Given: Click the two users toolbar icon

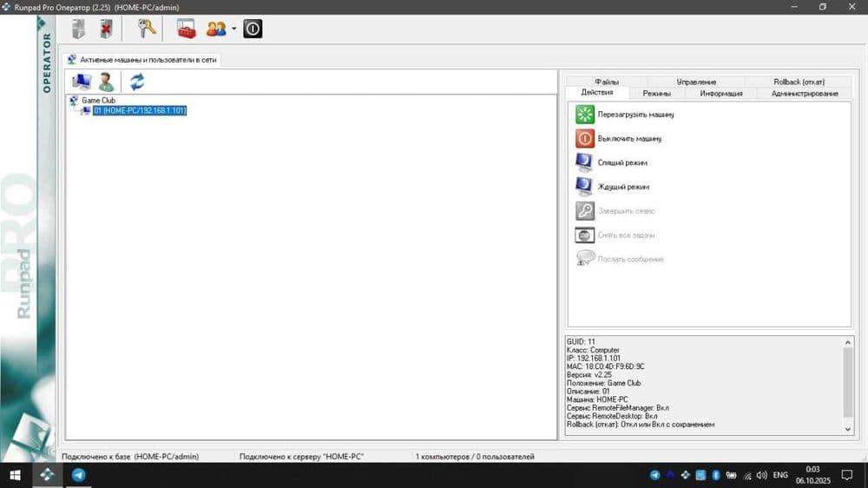Looking at the screenshot, I should coord(216,29).
